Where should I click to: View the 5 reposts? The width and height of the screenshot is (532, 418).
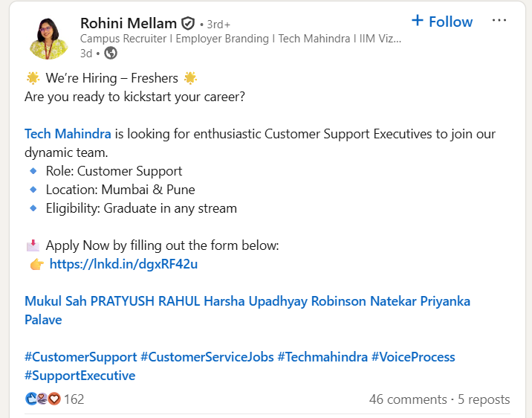[484, 399]
